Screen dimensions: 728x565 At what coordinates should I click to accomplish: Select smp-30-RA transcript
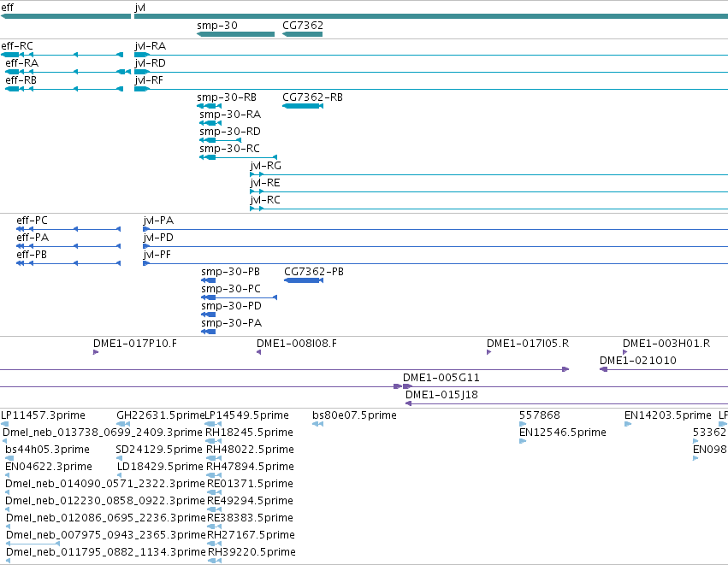(x=210, y=123)
